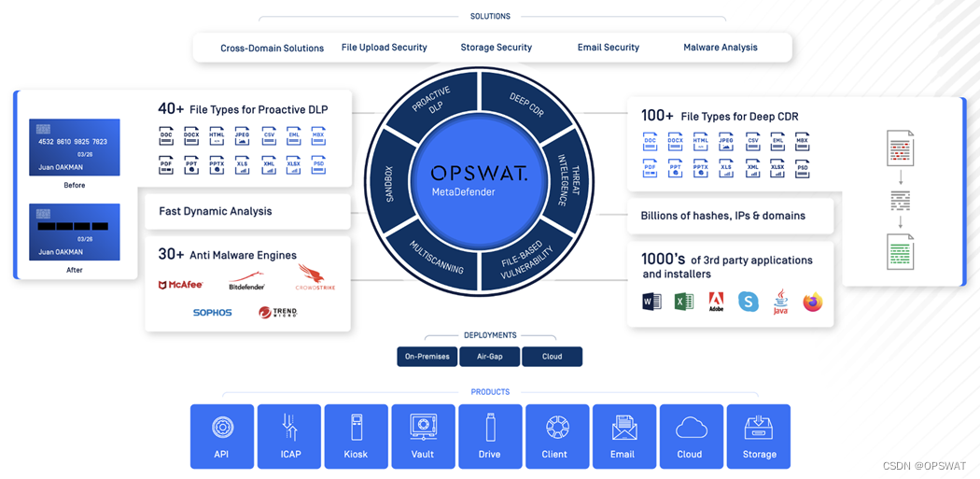Click the Microsoft Word application icon
Viewport: 980px width, 479px height.
[x=651, y=302]
